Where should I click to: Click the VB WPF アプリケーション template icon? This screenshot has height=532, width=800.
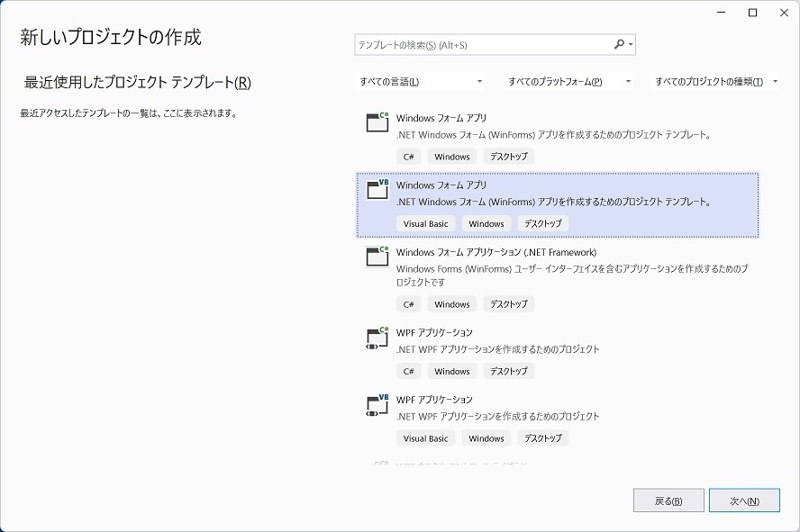(x=376, y=407)
